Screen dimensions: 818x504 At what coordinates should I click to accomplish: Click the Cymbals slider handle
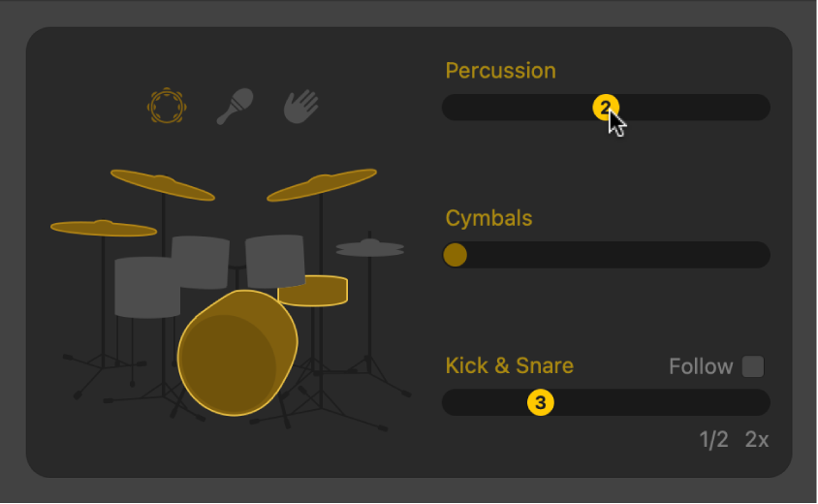(455, 255)
